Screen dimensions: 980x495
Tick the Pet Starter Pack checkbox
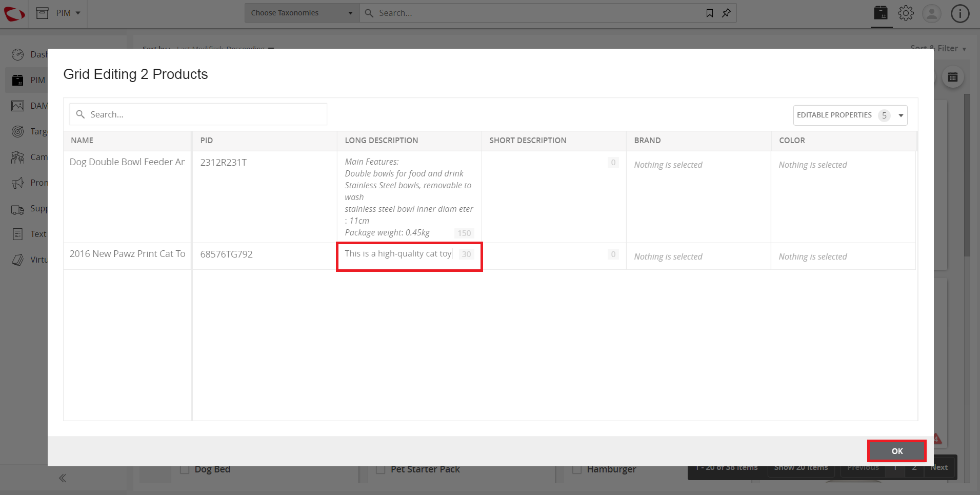(381, 469)
